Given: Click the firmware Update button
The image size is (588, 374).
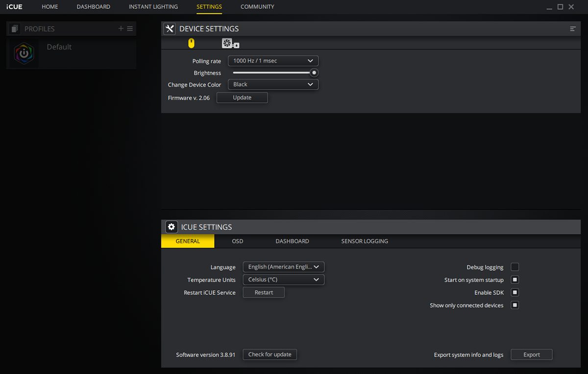Looking at the screenshot, I should [242, 97].
